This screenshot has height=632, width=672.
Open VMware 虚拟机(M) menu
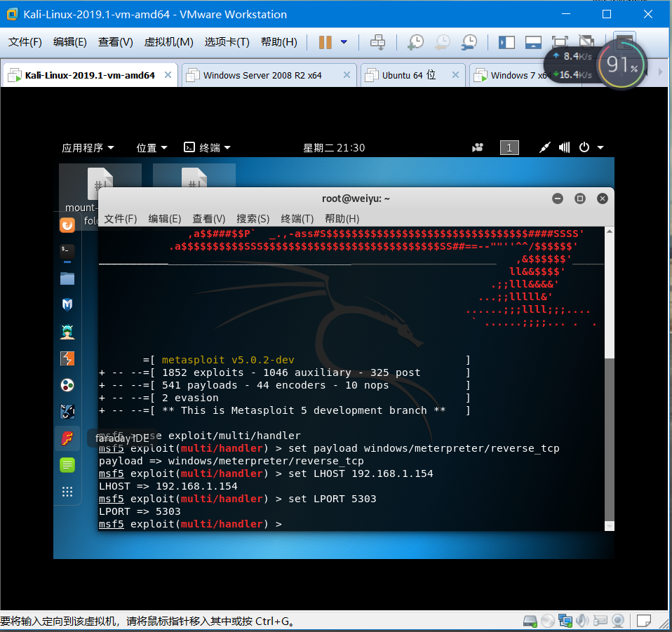(x=169, y=42)
